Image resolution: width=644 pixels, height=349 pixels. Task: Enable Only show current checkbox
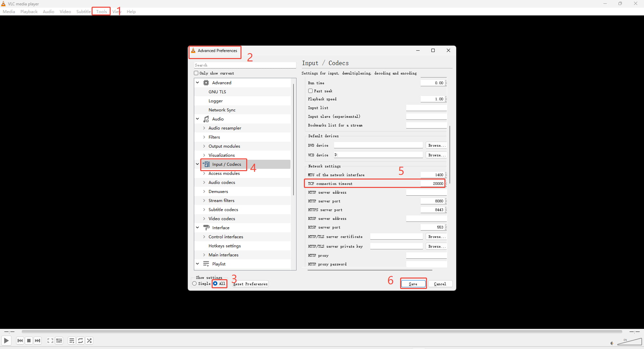(196, 73)
